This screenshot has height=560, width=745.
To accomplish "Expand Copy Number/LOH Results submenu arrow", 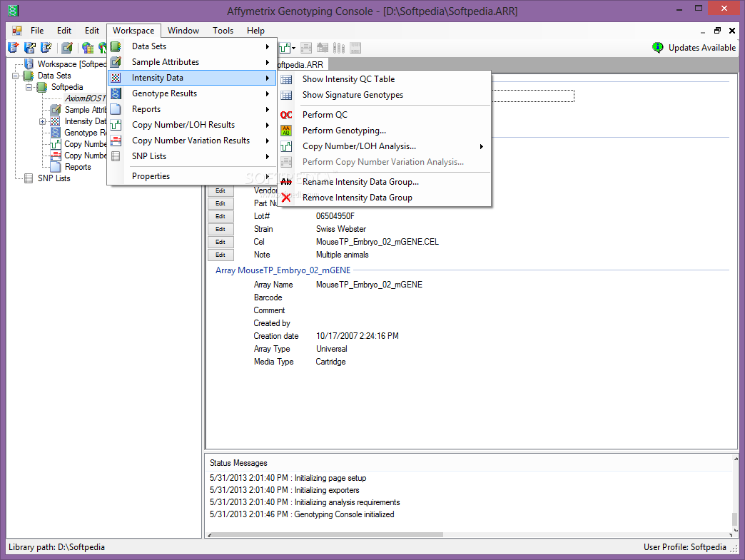I will 268,125.
